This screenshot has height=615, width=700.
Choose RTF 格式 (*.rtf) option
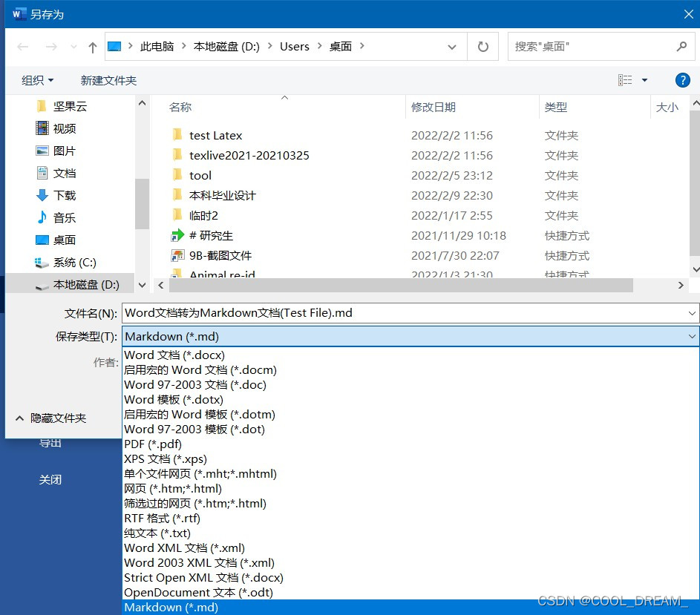click(162, 518)
